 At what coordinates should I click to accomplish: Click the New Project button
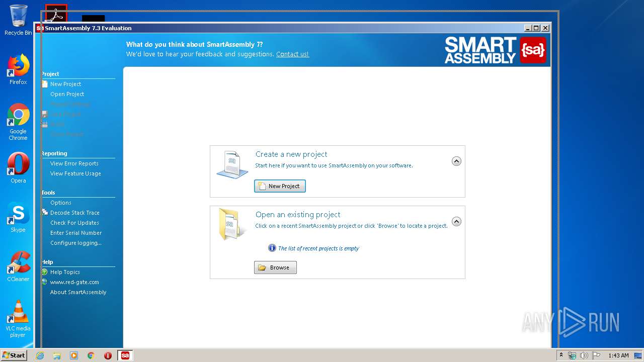click(x=280, y=186)
